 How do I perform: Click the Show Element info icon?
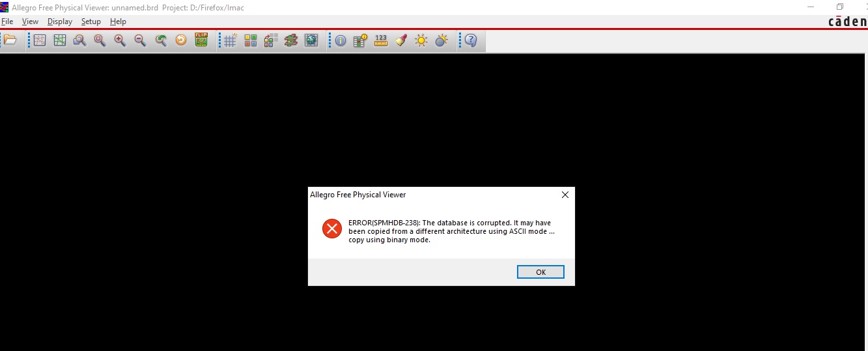[x=341, y=40]
